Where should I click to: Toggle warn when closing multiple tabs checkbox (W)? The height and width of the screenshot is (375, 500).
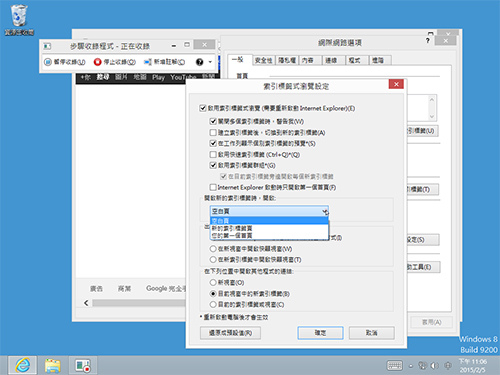pos(213,121)
